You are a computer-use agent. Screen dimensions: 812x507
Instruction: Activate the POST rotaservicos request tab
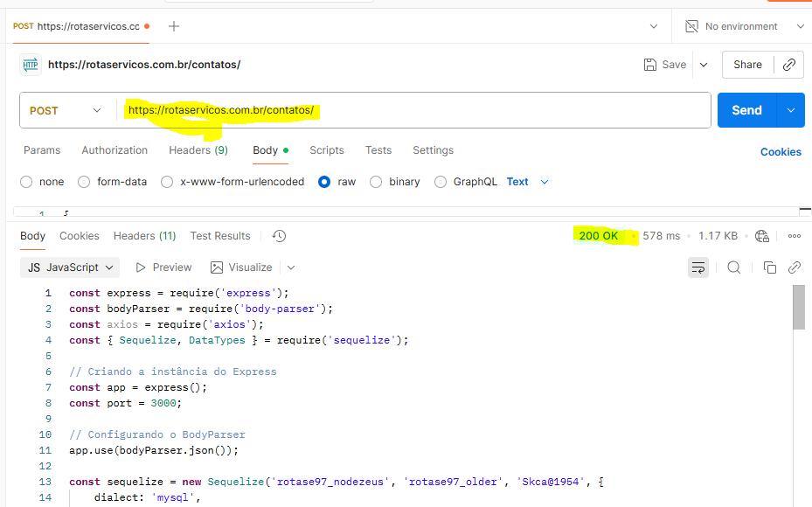81,26
